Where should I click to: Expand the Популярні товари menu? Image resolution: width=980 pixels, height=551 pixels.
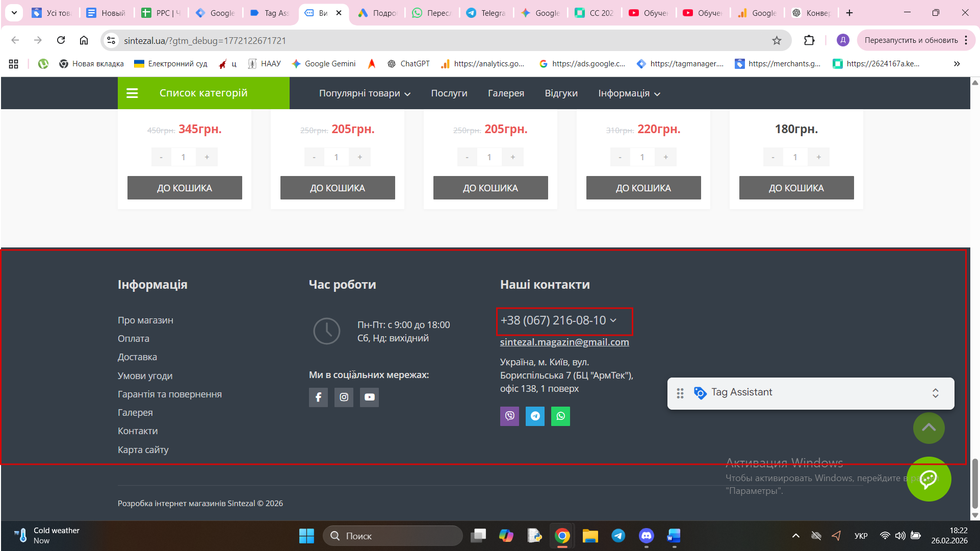[x=365, y=93]
